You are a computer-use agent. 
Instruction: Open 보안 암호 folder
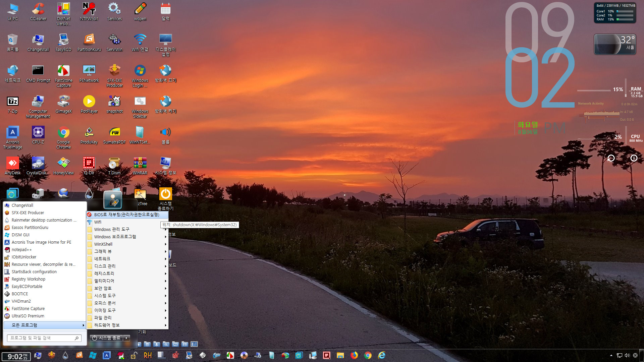point(127,288)
